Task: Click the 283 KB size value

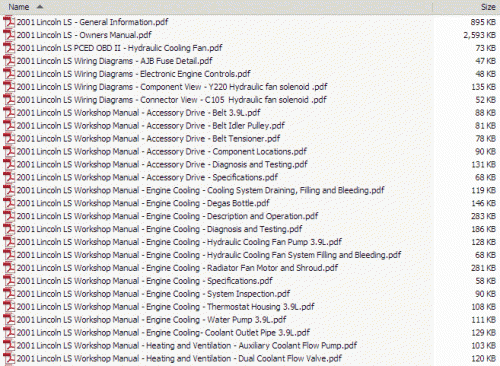Action: [483, 216]
